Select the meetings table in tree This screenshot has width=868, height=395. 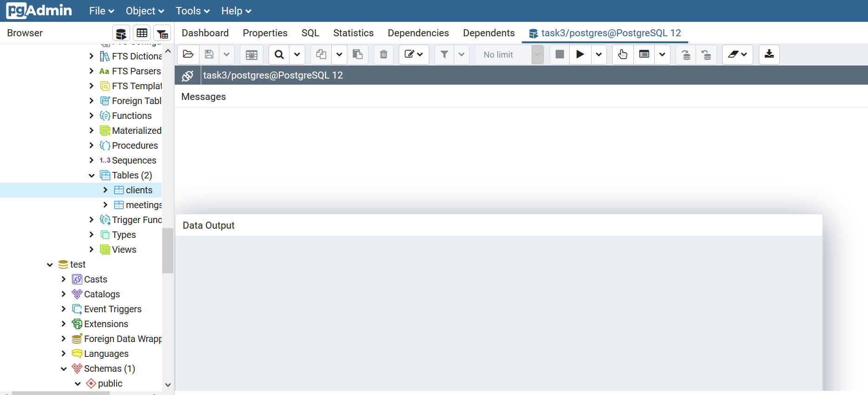[x=143, y=205]
